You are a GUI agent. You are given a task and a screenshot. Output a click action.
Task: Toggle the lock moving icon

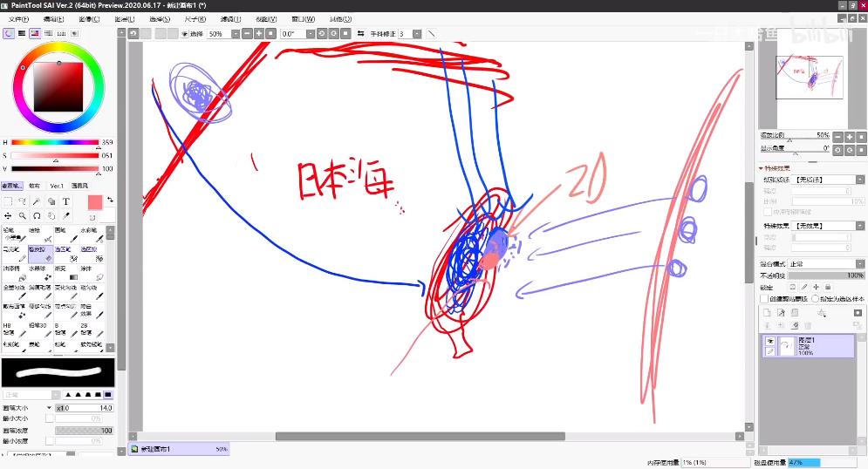816,287
